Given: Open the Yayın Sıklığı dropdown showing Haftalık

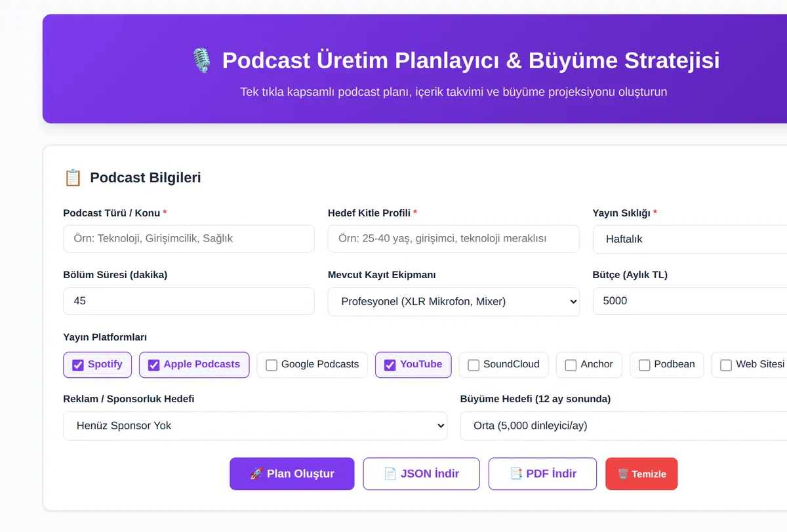Looking at the screenshot, I should [690, 239].
